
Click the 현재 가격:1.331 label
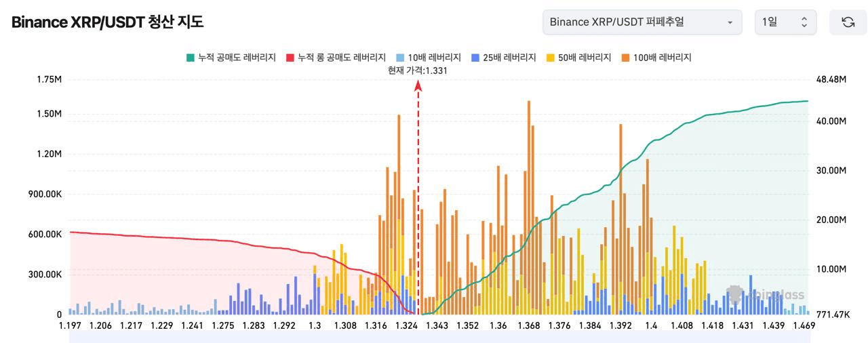(x=418, y=70)
